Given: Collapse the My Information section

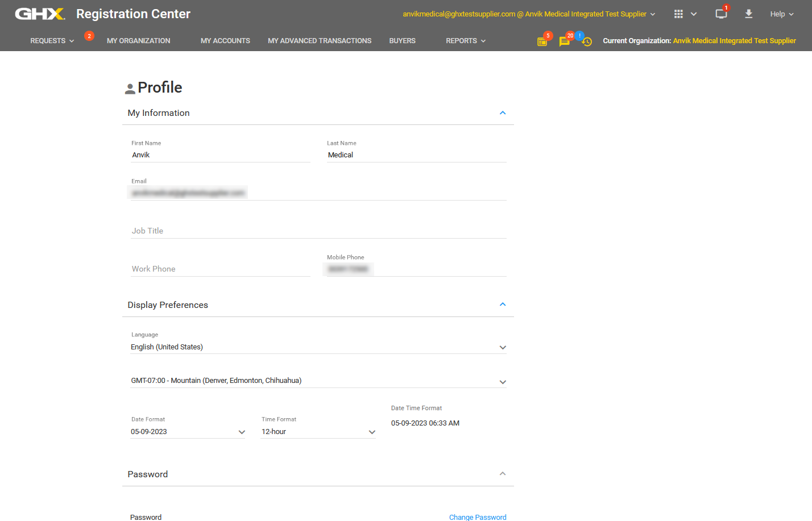Looking at the screenshot, I should click(x=502, y=113).
